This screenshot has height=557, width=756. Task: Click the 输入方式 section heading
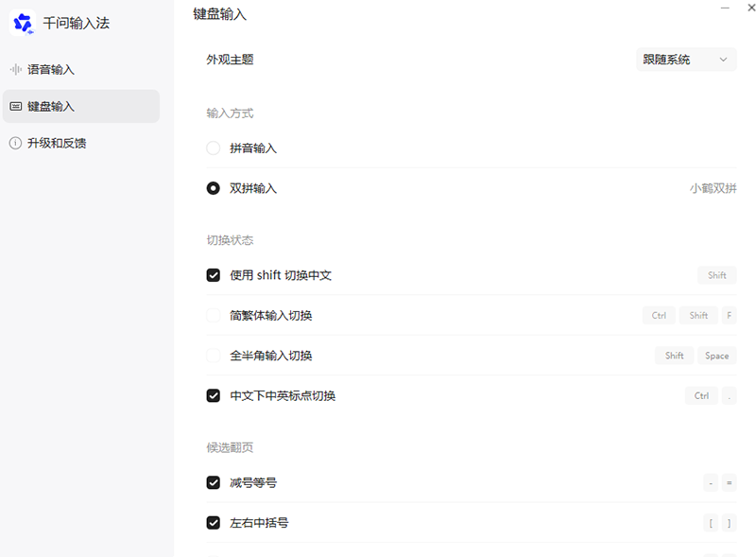coord(230,113)
